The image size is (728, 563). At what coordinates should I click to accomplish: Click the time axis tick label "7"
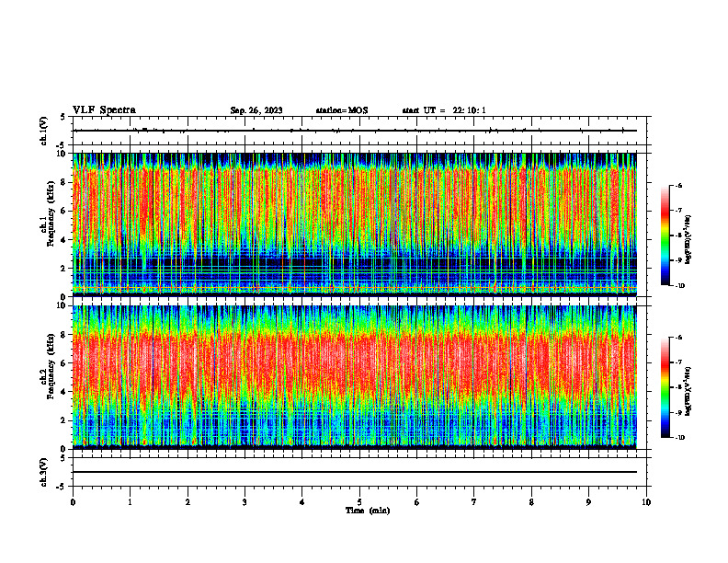coord(474,502)
